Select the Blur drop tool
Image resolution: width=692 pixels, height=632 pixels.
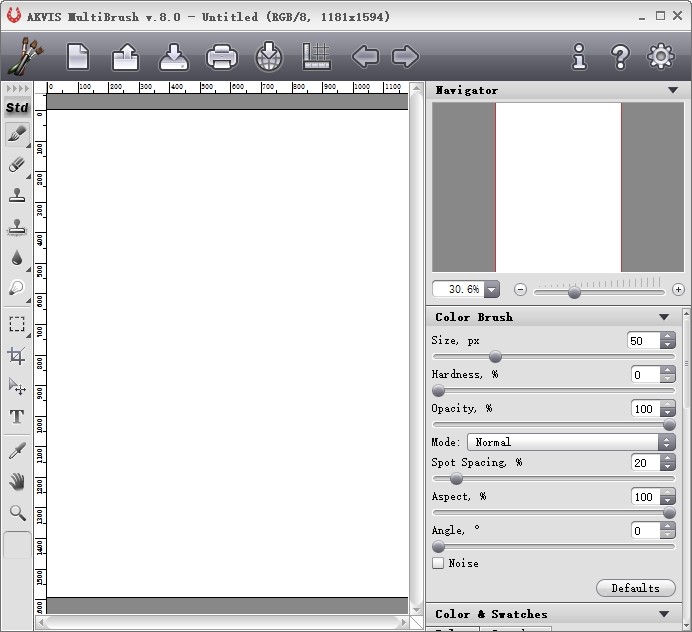17,258
